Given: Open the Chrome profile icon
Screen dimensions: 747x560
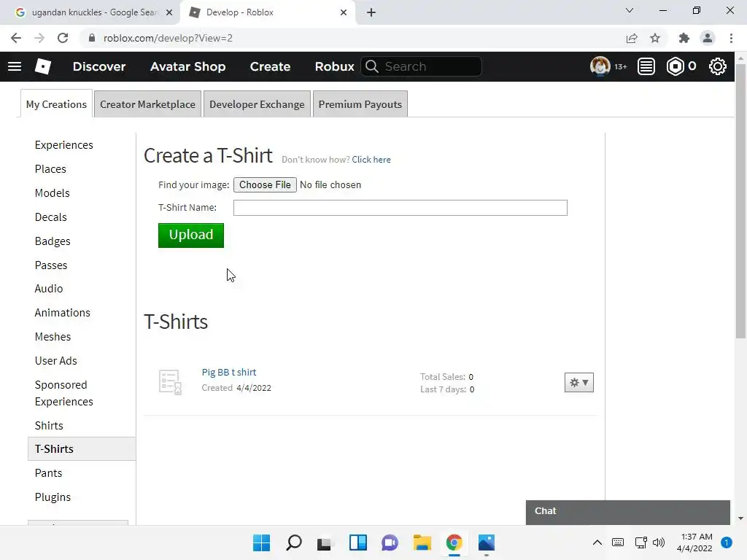Looking at the screenshot, I should click(708, 38).
